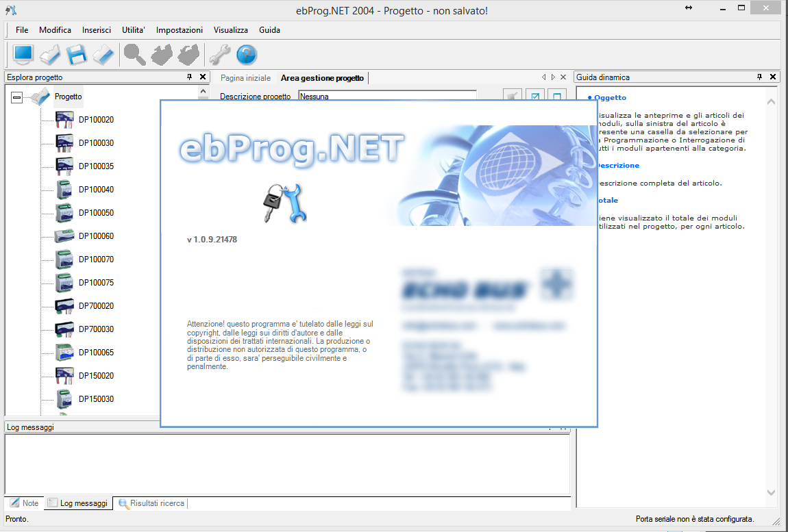Select the DP100030 module icon

[64, 142]
